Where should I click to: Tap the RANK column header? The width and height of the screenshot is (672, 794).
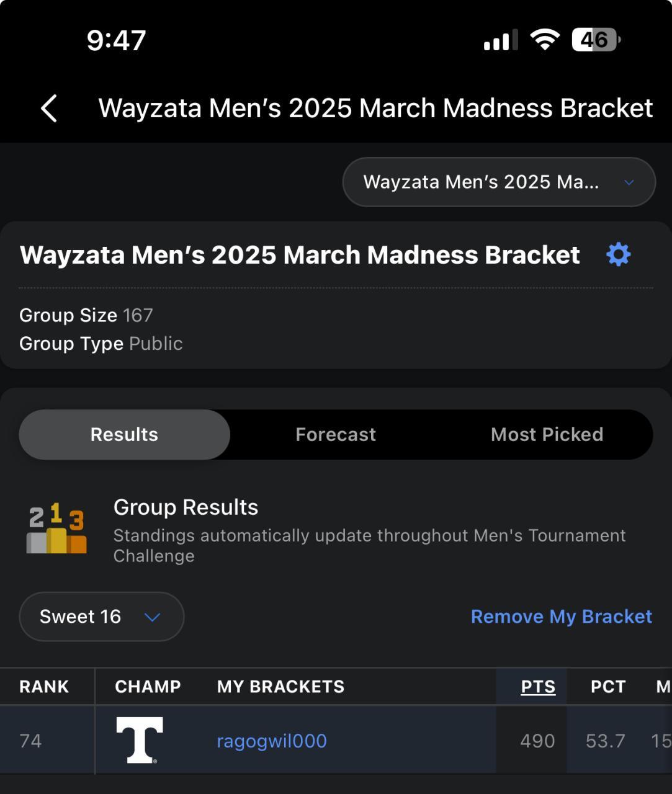(44, 687)
